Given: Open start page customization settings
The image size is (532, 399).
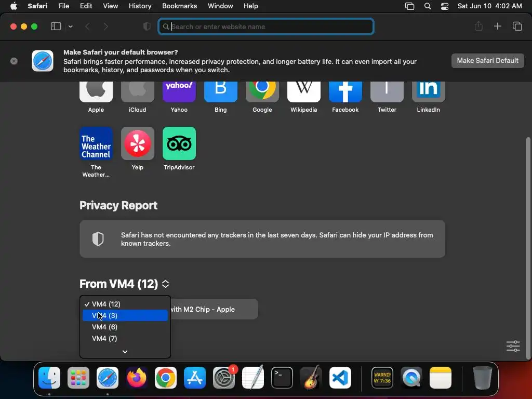Looking at the screenshot, I should 513,346.
